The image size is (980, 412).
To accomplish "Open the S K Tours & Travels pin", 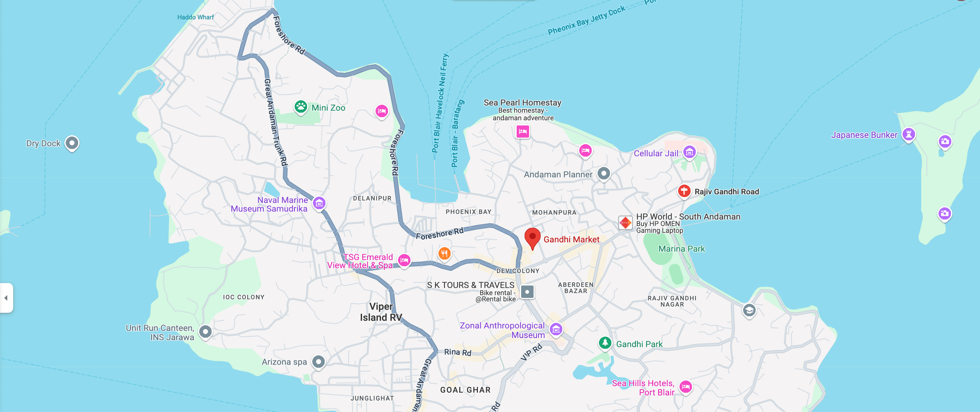I will click(527, 292).
